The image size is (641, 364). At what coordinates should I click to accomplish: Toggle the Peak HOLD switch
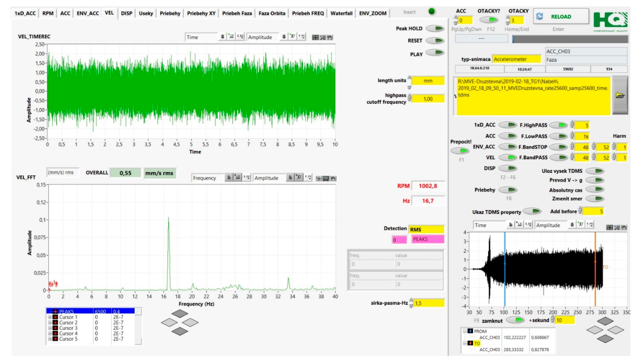coord(435,28)
